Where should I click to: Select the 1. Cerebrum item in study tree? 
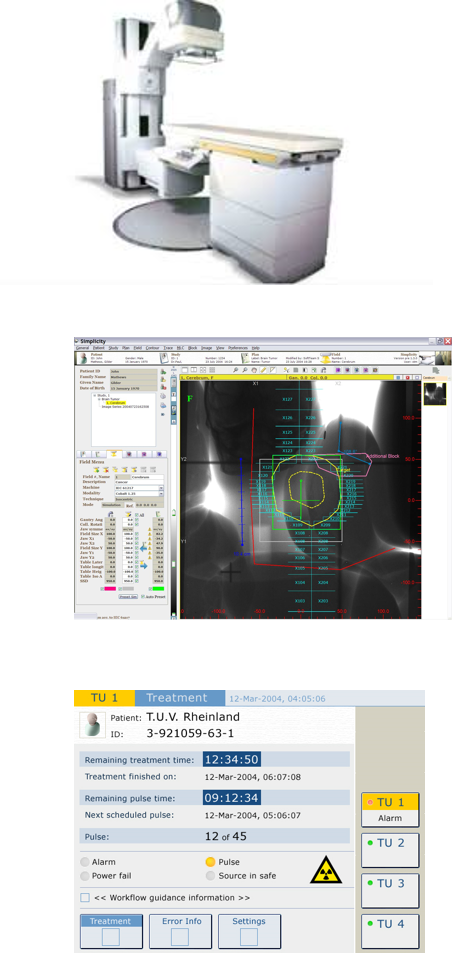[116, 402]
